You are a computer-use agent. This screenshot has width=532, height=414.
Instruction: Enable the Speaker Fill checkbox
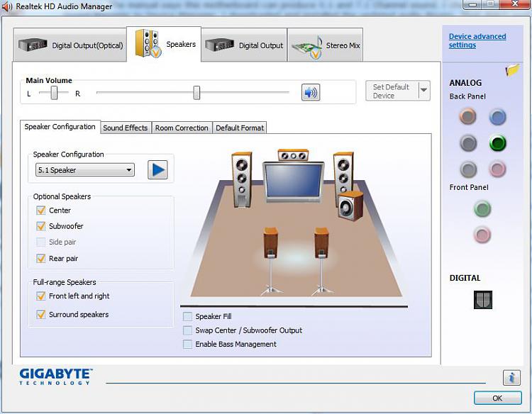(187, 316)
